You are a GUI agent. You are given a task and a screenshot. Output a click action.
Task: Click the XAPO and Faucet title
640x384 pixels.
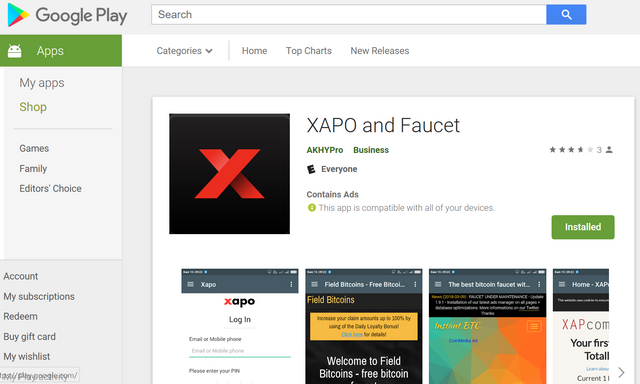383,125
